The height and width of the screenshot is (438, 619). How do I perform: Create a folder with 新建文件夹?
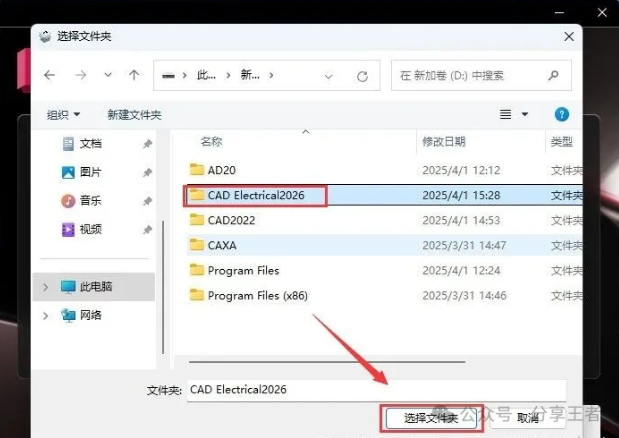point(134,115)
